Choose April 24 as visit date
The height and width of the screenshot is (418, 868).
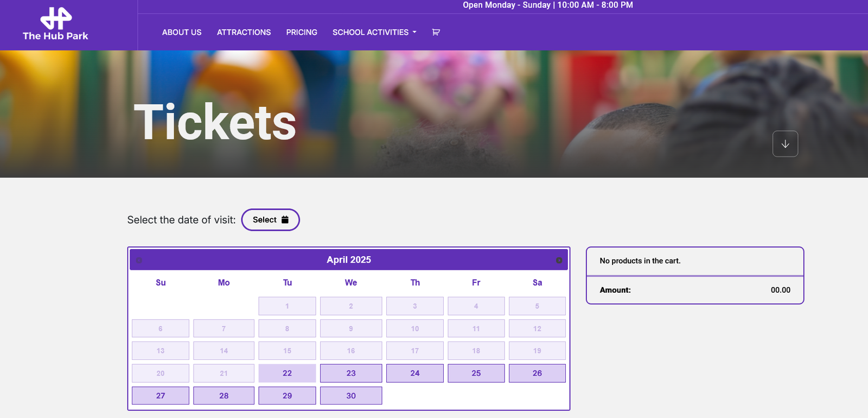point(415,373)
